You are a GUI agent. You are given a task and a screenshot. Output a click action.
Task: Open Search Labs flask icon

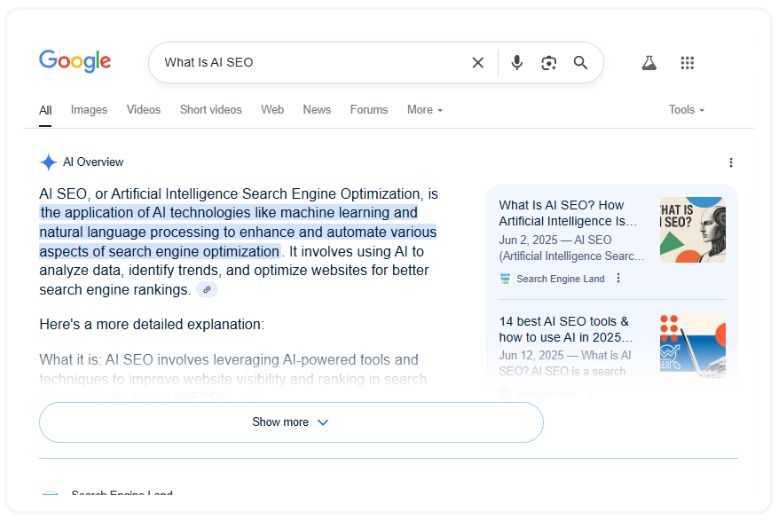click(649, 63)
